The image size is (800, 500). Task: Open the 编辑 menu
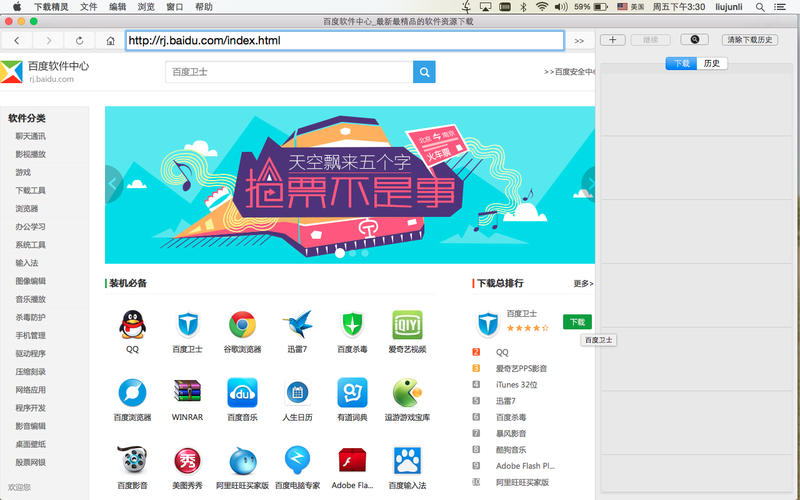pyautogui.click(x=117, y=7)
